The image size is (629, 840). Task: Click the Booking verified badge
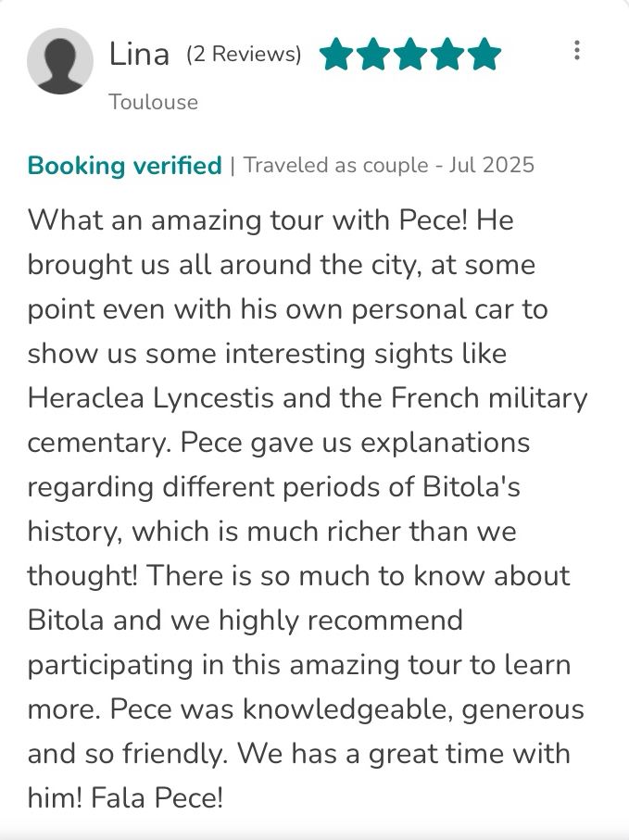[125, 166]
